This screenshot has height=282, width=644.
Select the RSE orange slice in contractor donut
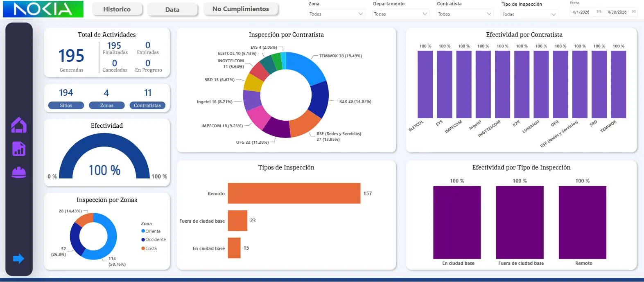point(304,124)
